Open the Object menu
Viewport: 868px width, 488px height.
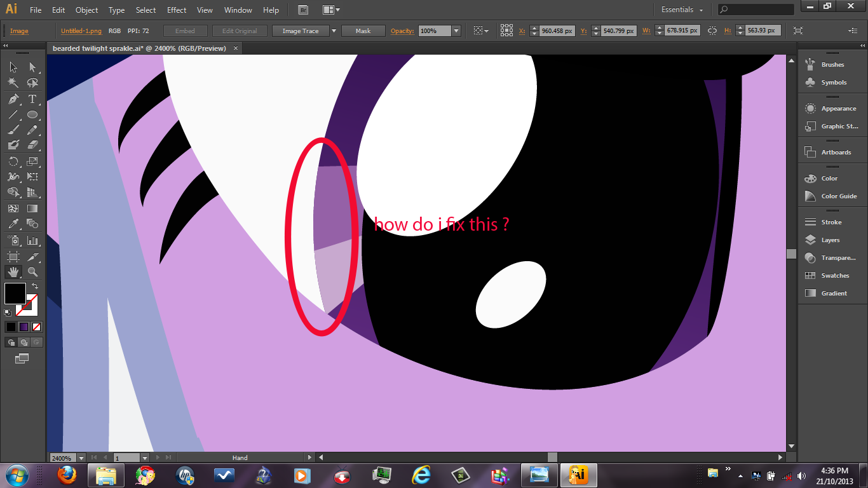click(87, 10)
